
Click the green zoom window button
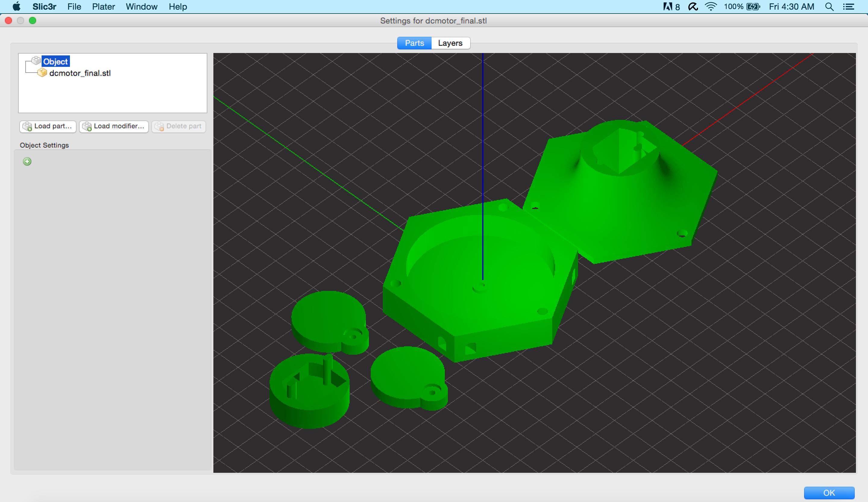click(33, 21)
